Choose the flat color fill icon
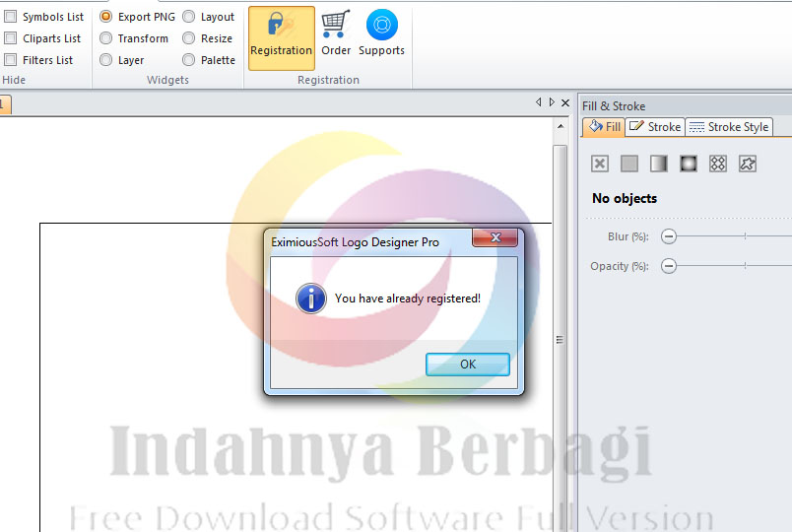Image resolution: width=792 pixels, height=532 pixels. coord(629,164)
